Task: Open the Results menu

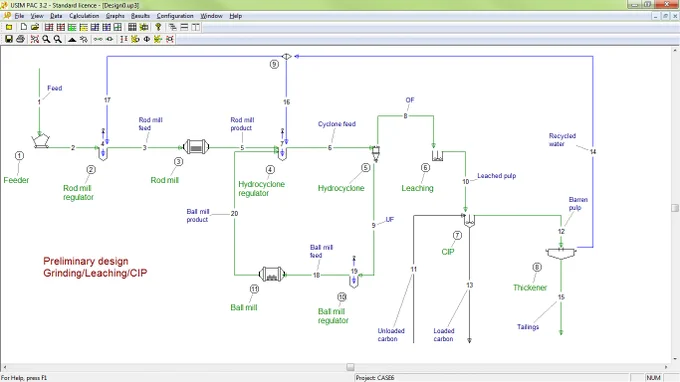Action: click(x=140, y=16)
